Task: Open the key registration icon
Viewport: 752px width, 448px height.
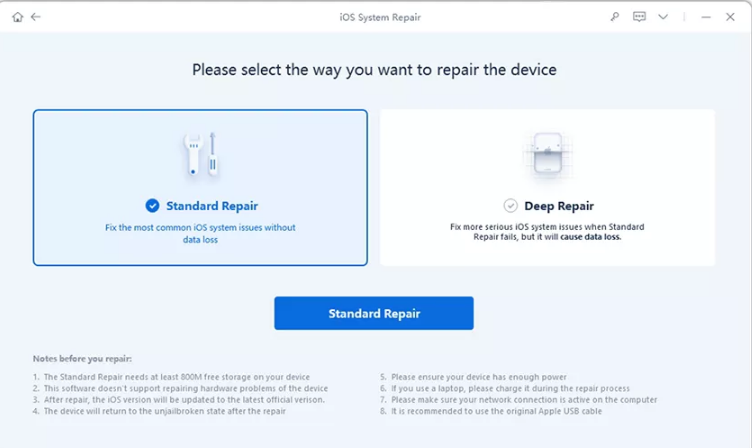Action: click(614, 17)
